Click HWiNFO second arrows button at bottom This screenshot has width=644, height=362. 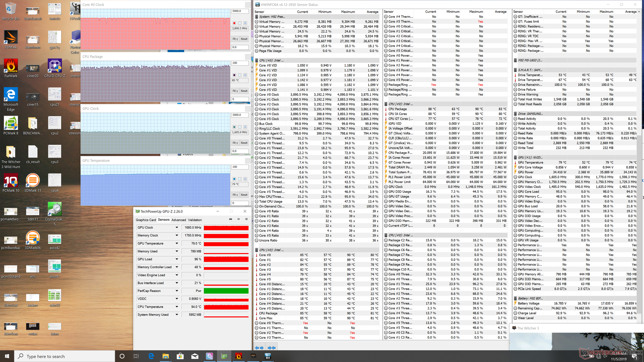(x=271, y=348)
